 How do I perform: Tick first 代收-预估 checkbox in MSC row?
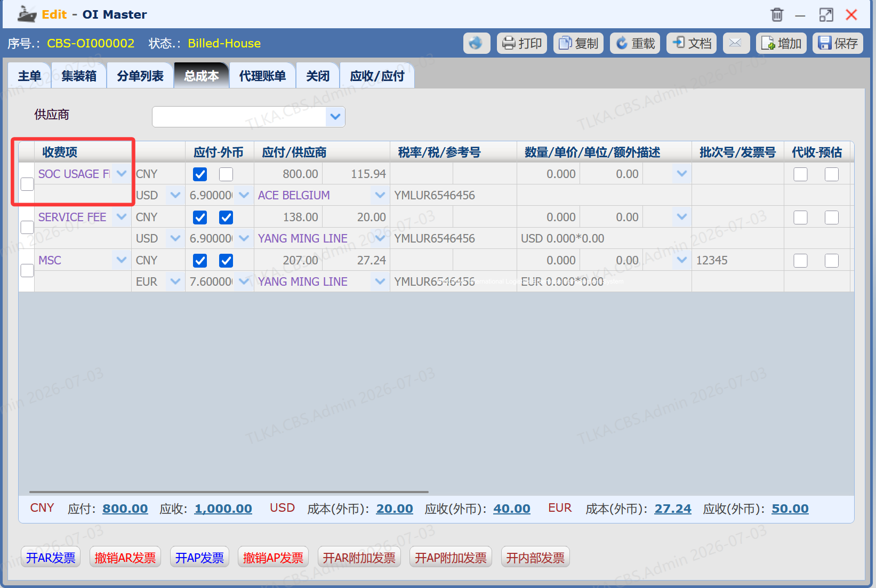coord(800,261)
